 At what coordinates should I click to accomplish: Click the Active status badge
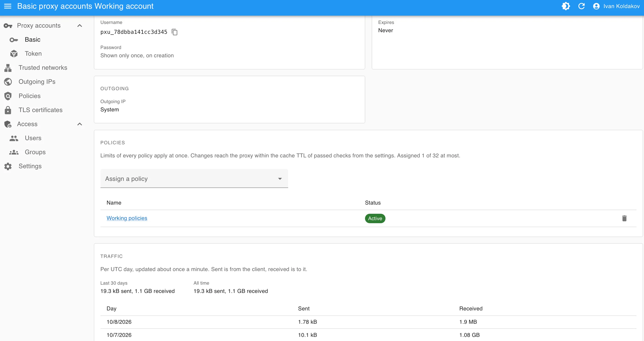point(375,218)
